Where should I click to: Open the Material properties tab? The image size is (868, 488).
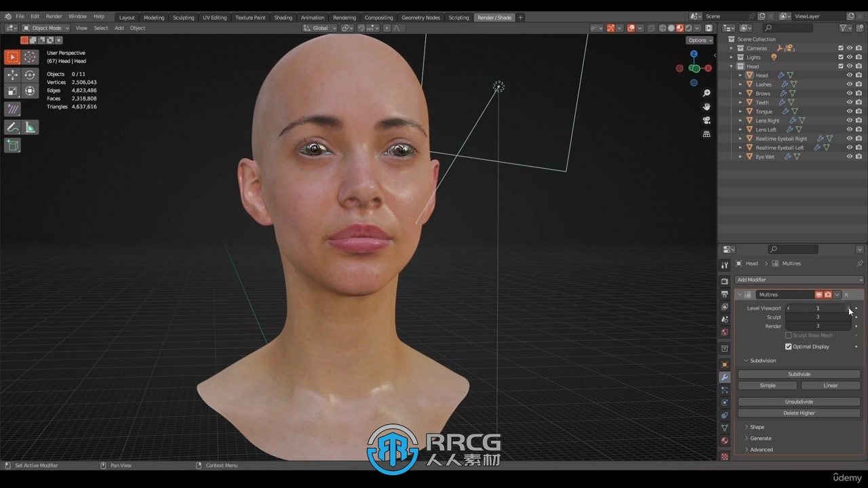coord(724,441)
